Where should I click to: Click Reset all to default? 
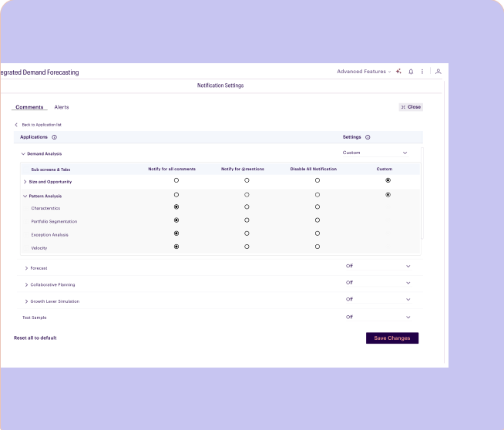(35, 338)
